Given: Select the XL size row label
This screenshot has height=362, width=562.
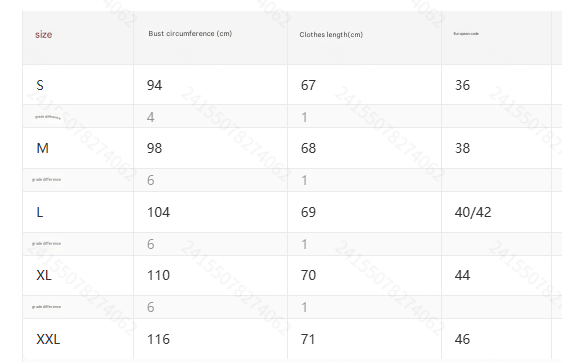Looking at the screenshot, I should (x=44, y=275).
